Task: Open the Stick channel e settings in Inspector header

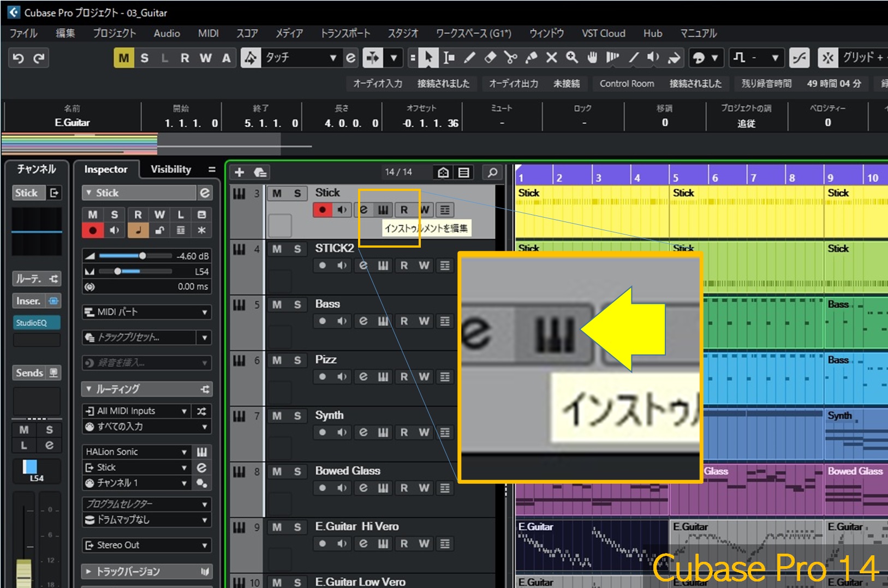Action: tap(205, 193)
